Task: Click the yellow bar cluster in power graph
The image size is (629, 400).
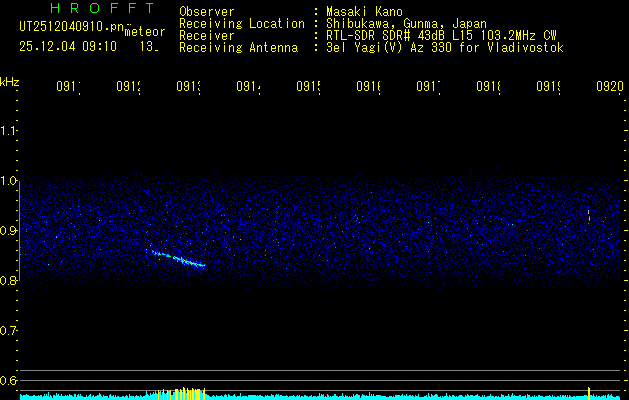Action: [x=181, y=394]
